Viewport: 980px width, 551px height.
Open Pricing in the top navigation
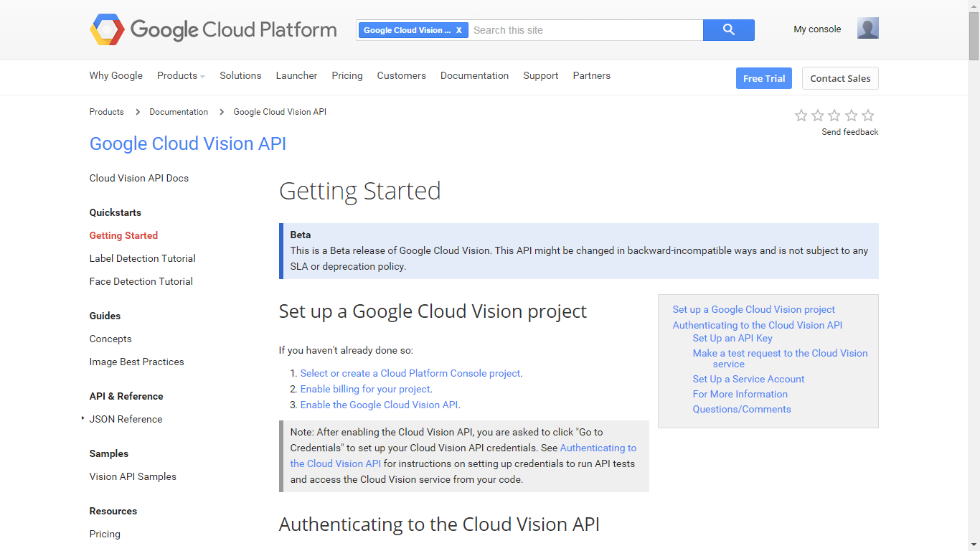pos(347,75)
